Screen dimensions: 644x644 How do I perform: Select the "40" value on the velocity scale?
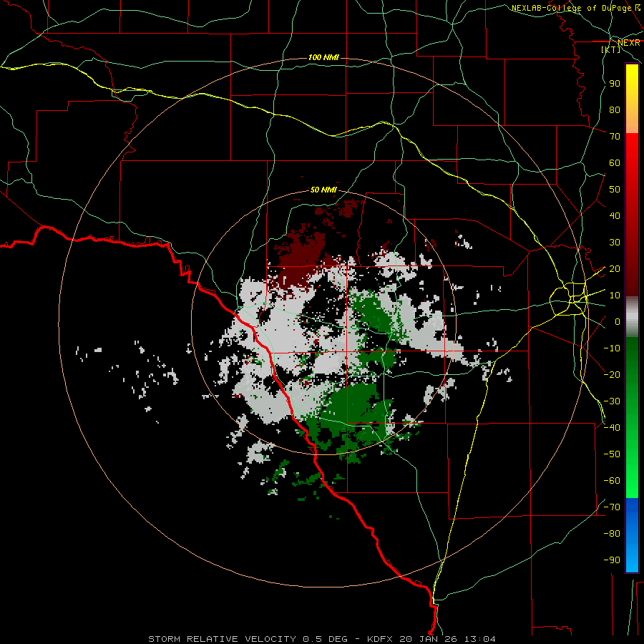click(x=615, y=216)
